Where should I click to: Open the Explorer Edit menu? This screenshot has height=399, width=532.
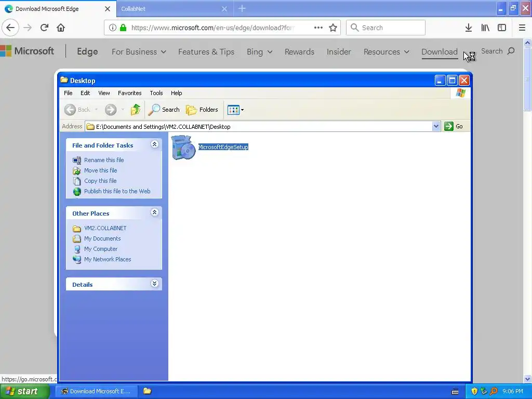pos(85,93)
